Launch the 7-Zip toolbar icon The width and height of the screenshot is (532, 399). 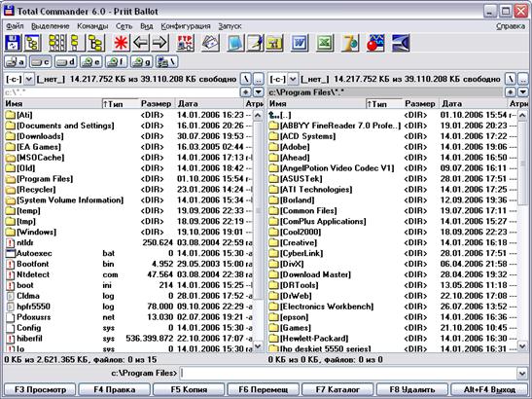(x=350, y=43)
